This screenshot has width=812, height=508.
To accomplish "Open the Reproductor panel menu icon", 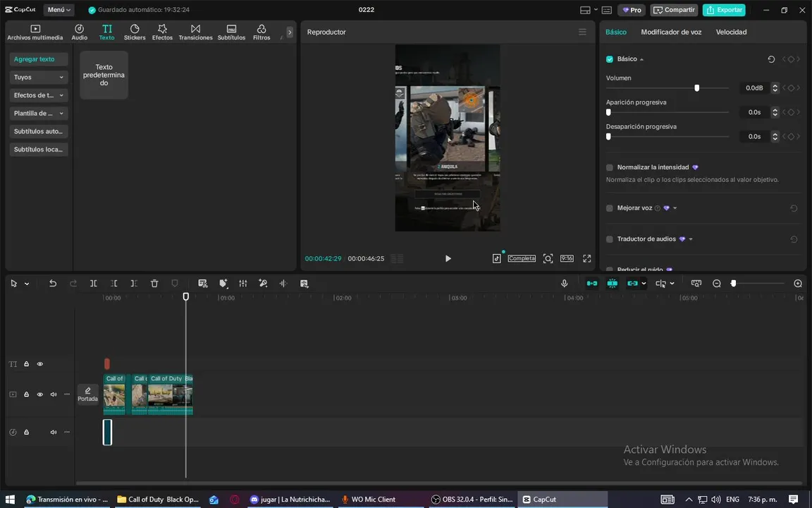I will pyautogui.click(x=583, y=32).
